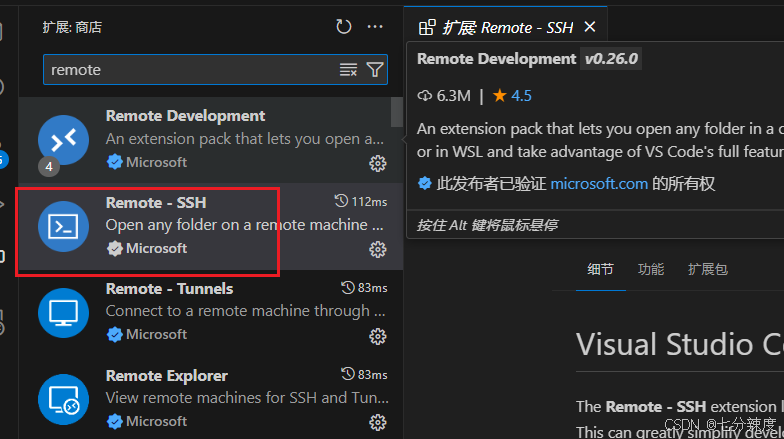Open the extension search filter options
This screenshot has width=784, height=439.
375,70
